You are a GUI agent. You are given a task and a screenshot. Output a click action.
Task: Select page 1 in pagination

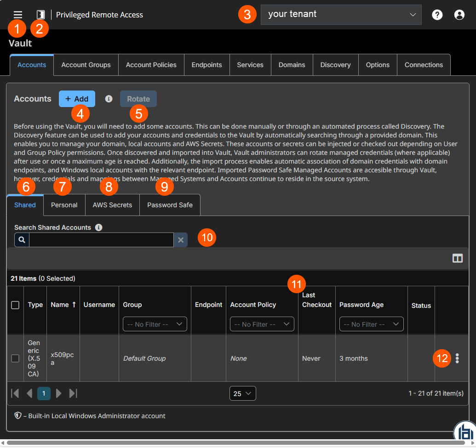coord(44,393)
